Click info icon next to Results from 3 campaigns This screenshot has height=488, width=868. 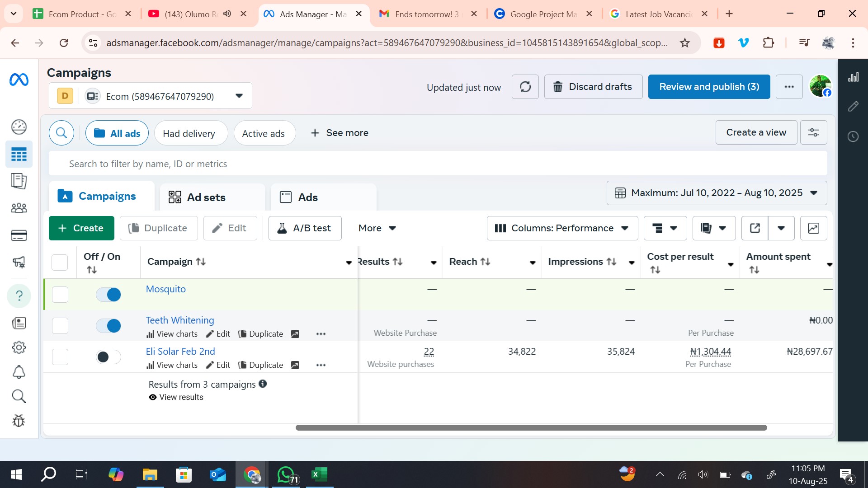click(263, 384)
